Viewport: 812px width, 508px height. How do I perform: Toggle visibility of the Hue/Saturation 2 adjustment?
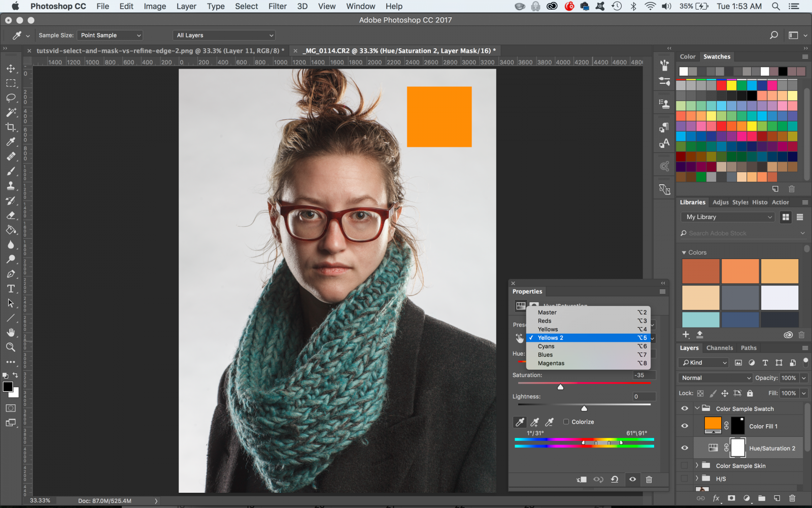(685, 448)
